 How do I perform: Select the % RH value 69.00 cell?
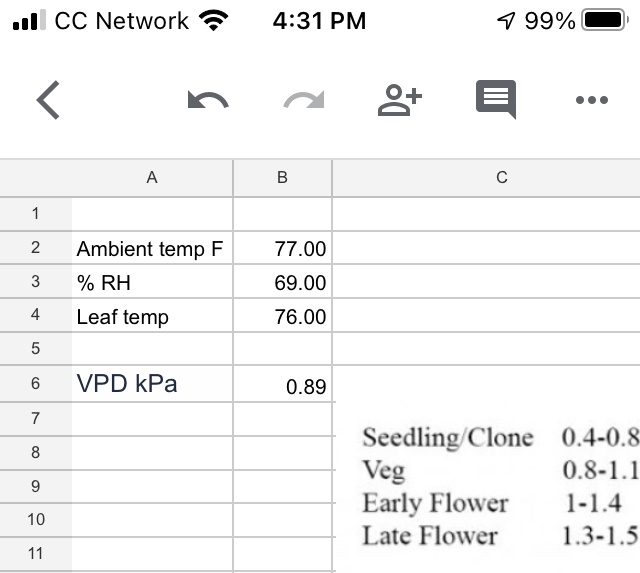click(x=282, y=282)
